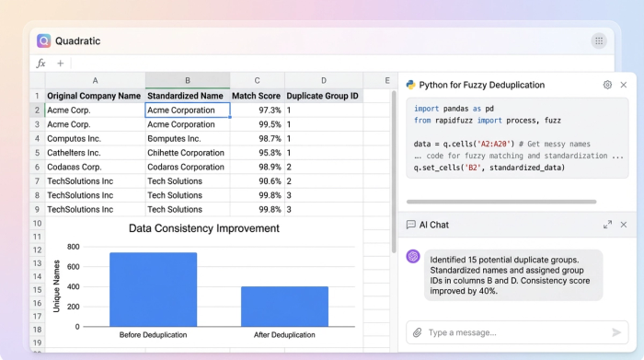Click the Data Consistency Improvement chart title

click(x=204, y=228)
